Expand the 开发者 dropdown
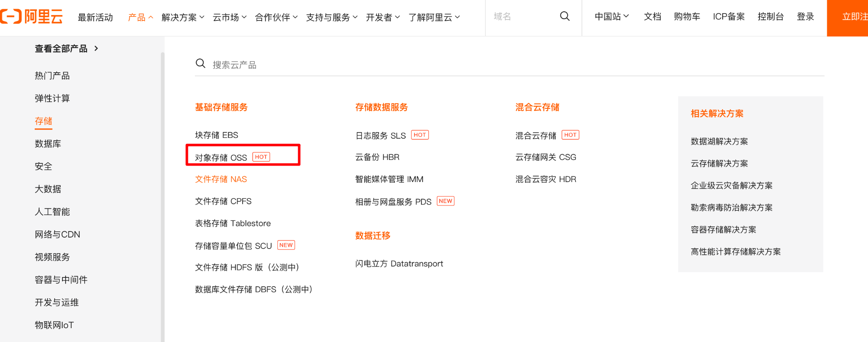This screenshot has width=868, height=342. point(383,17)
